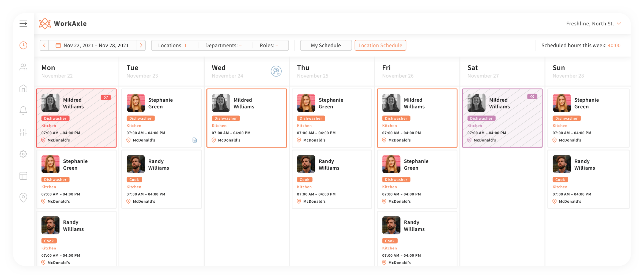Click Wednesday's holiday cheers icon
644x279 pixels.
(x=276, y=71)
